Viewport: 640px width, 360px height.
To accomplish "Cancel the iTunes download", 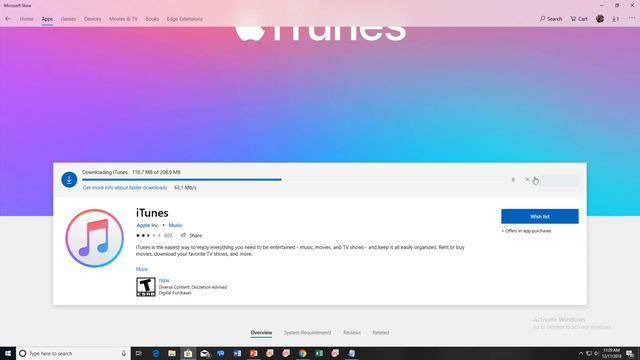I will (527, 180).
